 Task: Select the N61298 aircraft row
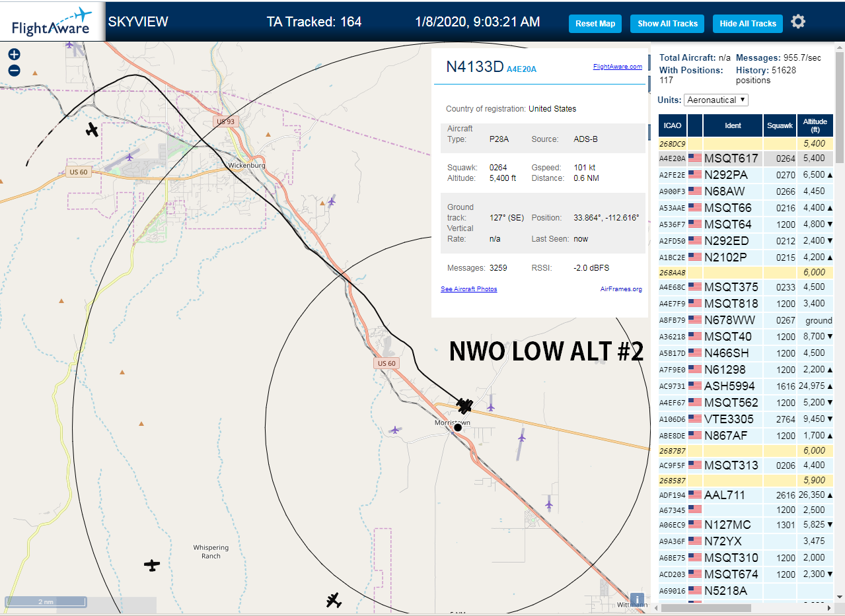pyautogui.click(x=746, y=370)
